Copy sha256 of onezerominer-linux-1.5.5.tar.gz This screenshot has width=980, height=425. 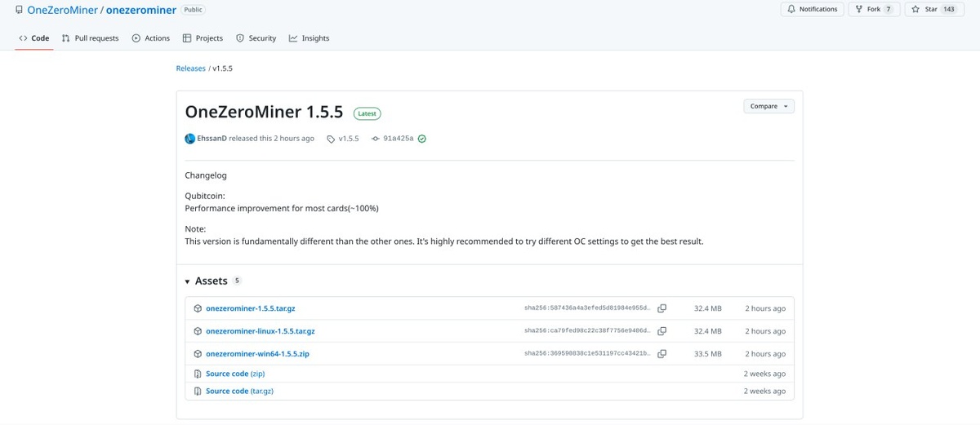662,331
